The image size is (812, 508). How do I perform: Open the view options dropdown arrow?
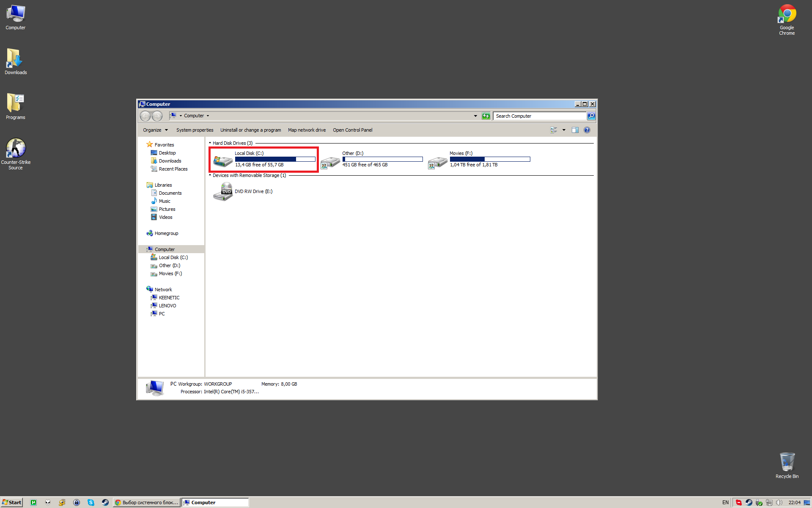coord(564,130)
